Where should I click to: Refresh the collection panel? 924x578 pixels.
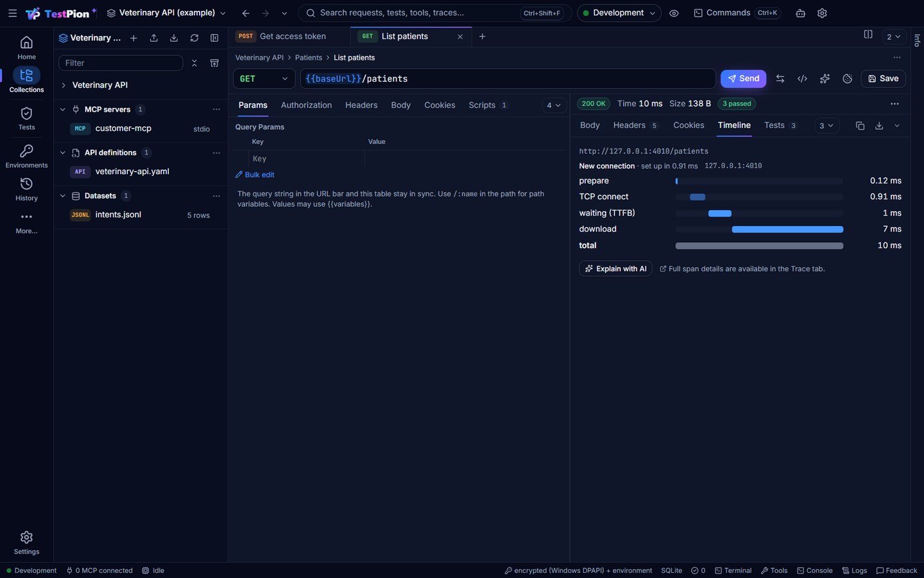(x=194, y=38)
